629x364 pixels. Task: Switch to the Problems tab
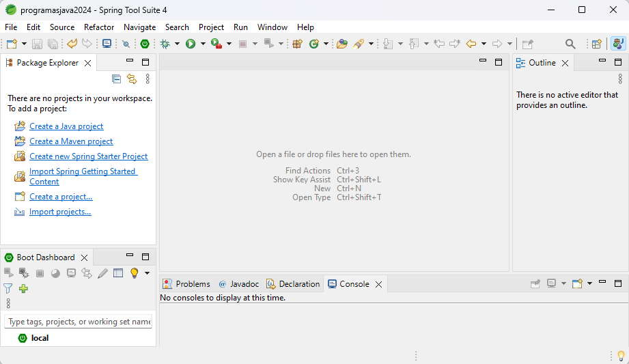tap(186, 283)
